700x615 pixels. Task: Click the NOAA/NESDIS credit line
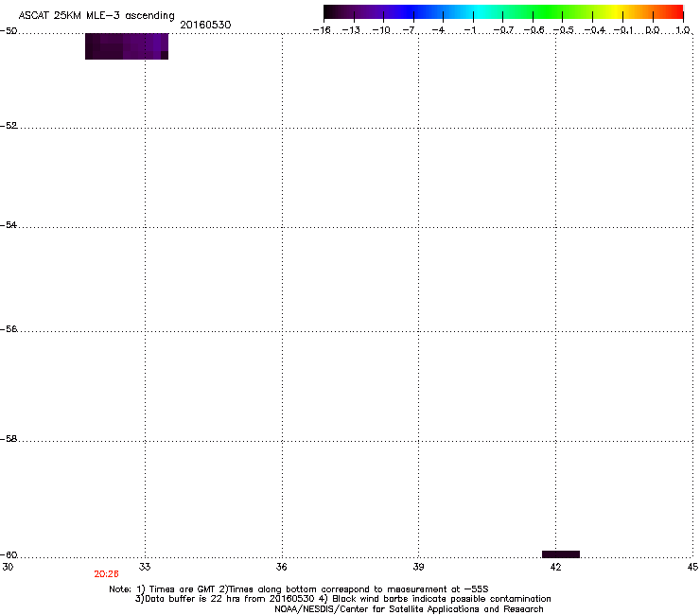pyautogui.click(x=409, y=609)
